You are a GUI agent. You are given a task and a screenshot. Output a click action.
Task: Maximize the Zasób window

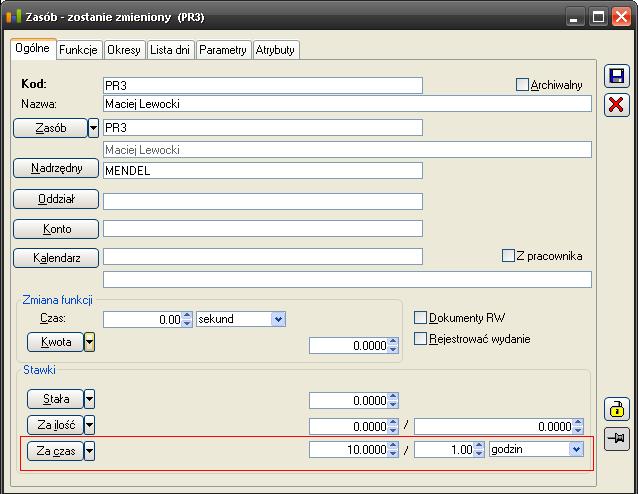click(598, 17)
